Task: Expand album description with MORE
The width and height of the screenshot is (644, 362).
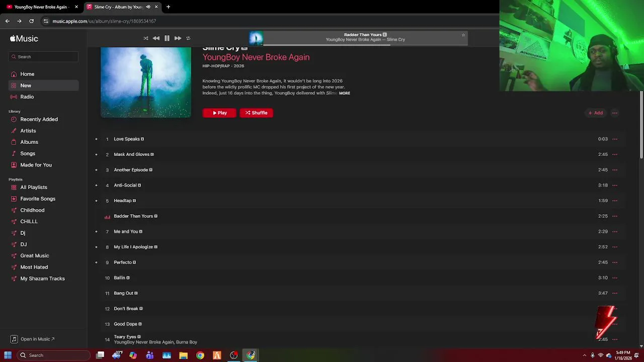Action: coord(345,93)
